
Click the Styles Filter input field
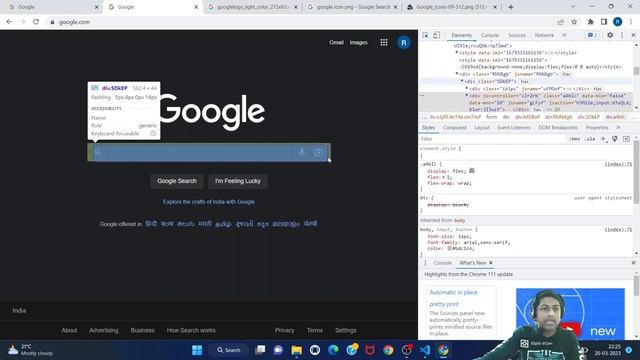492,139
